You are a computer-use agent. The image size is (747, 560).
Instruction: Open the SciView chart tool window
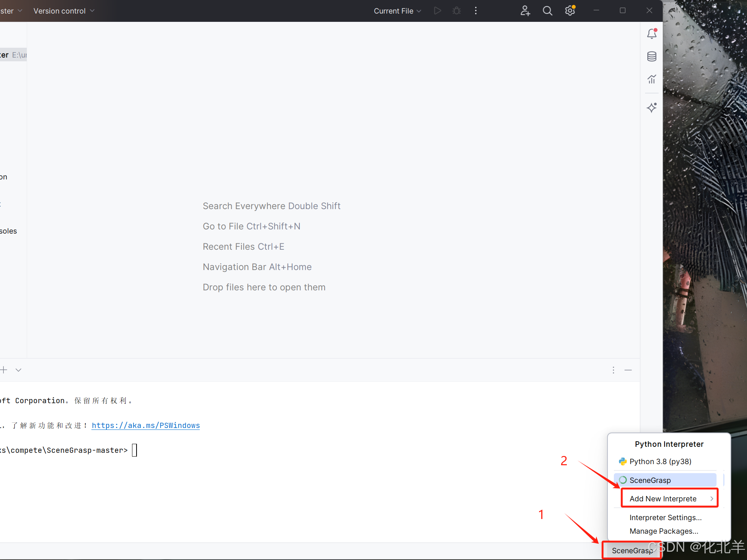point(651,79)
